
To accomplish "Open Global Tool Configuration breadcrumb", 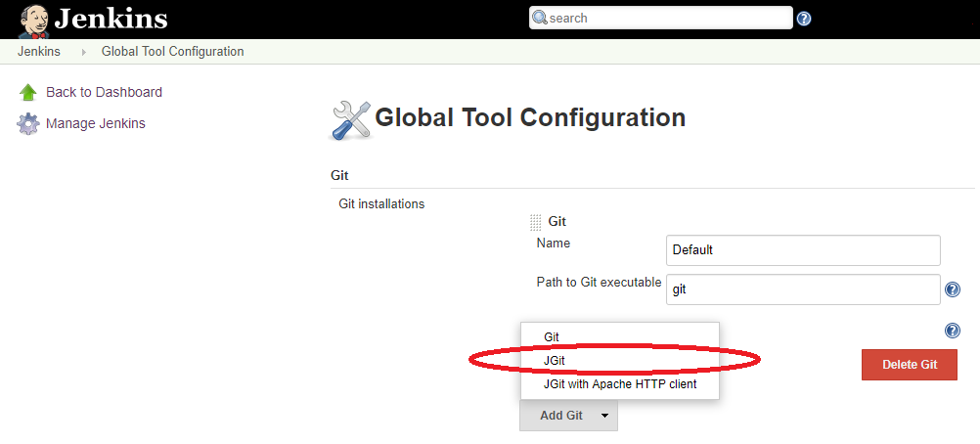I will coord(172,51).
